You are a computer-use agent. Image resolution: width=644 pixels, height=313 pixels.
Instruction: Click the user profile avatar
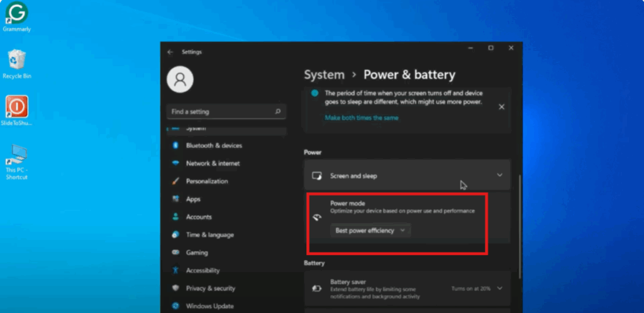pyautogui.click(x=180, y=79)
